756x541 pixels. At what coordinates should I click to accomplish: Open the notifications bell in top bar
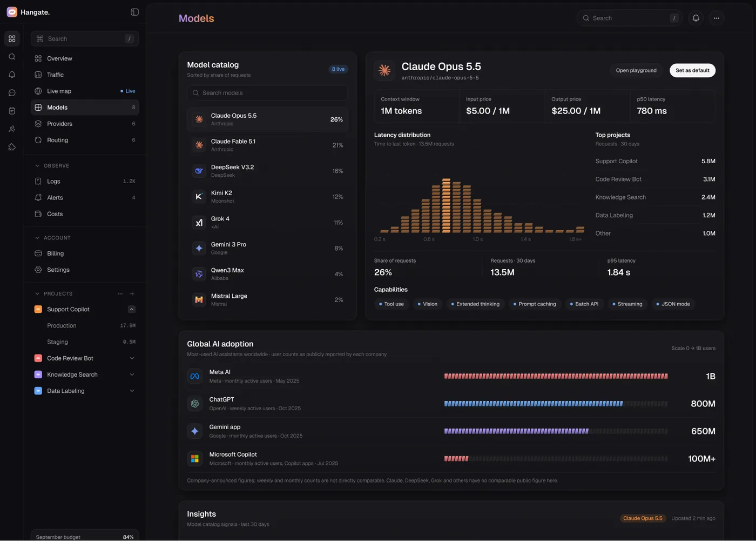tap(696, 18)
